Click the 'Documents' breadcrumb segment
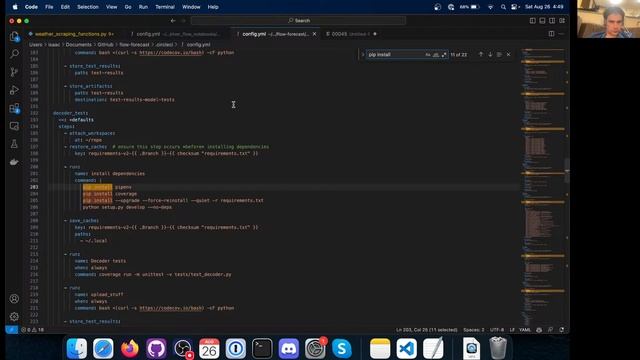This screenshot has height=360, width=640. point(78,44)
